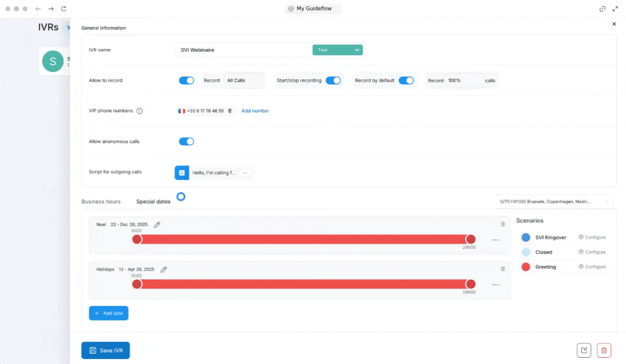
Task: Turn off Allow anonymous calls switch
Action: point(186,141)
